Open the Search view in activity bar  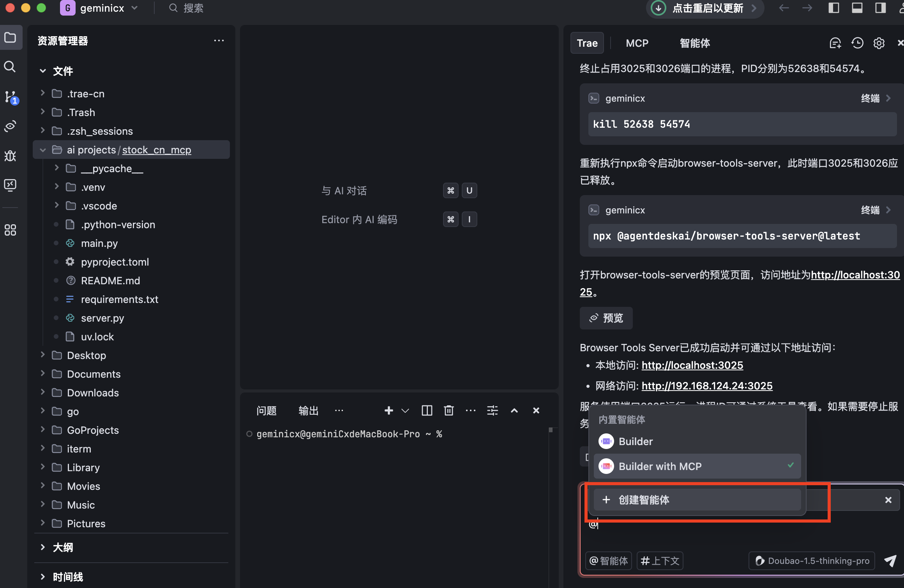(10, 67)
